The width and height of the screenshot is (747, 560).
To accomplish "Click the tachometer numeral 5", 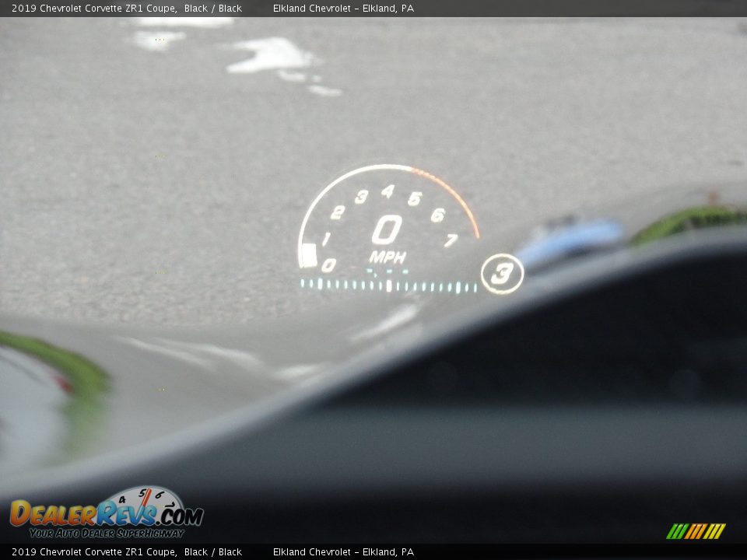I will click(415, 198).
